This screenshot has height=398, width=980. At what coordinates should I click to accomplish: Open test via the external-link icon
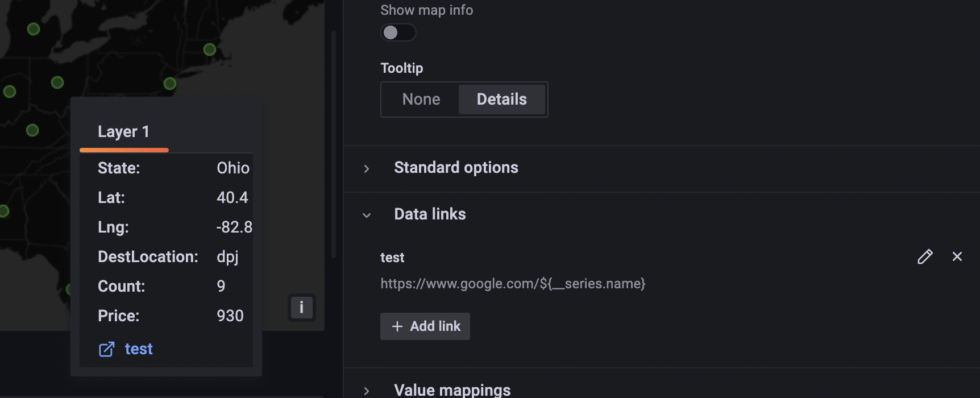106,349
